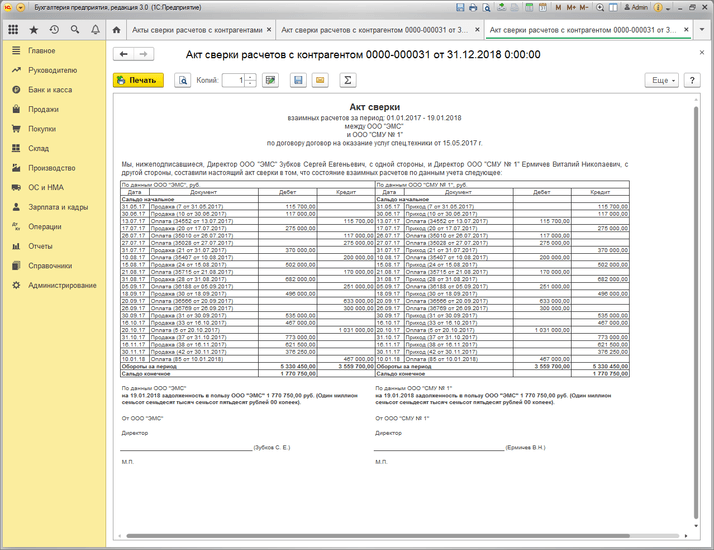Click the send by email envelope icon
This screenshot has height=550, width=714.
click(320, 80)
